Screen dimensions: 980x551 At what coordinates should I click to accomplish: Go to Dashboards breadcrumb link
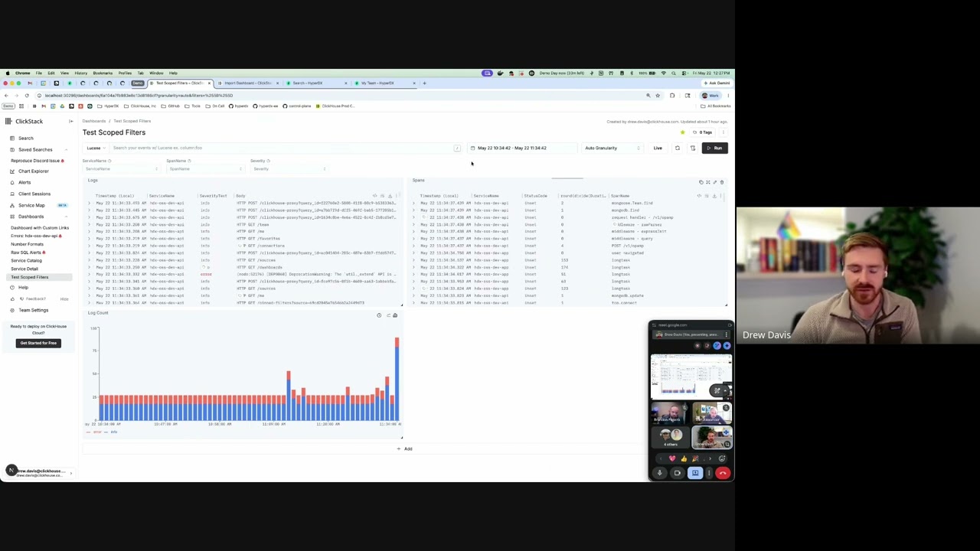tap(94, 121)
